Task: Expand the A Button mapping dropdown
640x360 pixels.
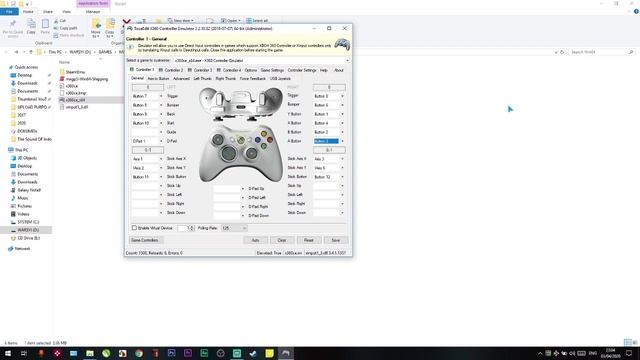Action: [x=342, y=141]
